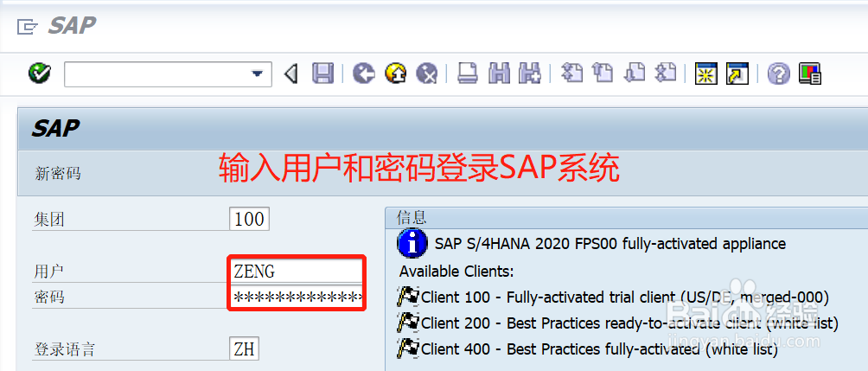Click the Generate Shortcut icon
The height and width of the screenshot is (371, 868).
pyautogui.click(x=737, y=74)
